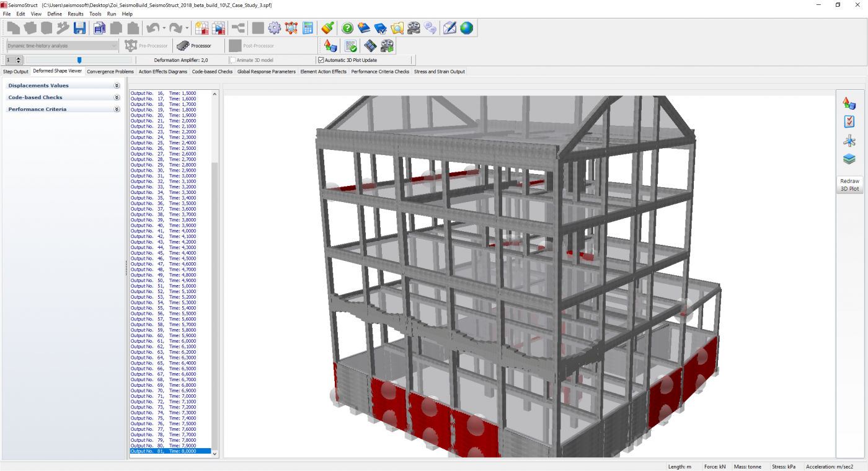Screen dimensions: 868x471
Task: Select Output No. 33, Time: 3,2000
Action: tap(170, 187)
